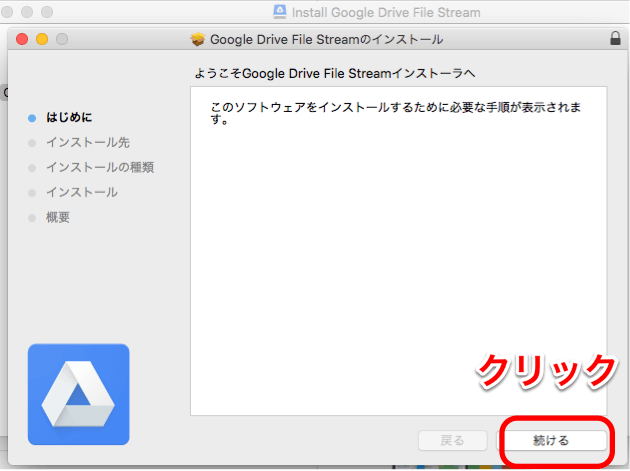The width and height of the screenshot is (630, 471).
Task: Minimize the installer with the yellow button
Action: [x=42, y=39]
